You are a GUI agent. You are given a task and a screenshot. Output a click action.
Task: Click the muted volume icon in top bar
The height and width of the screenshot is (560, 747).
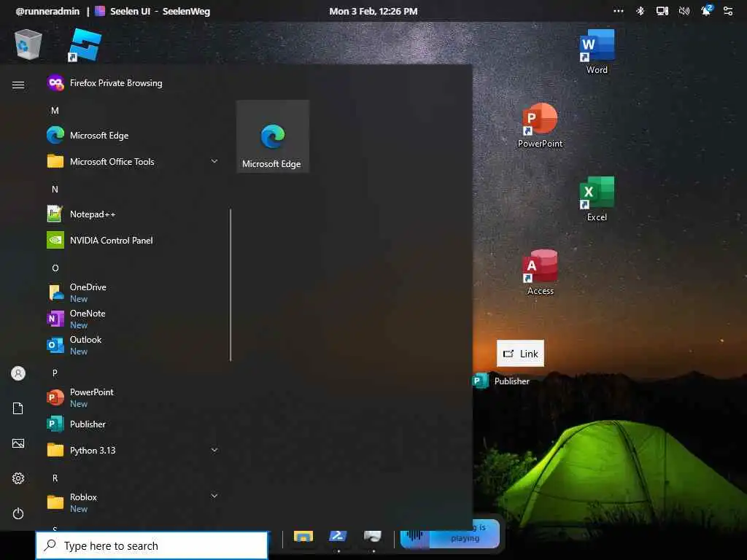tap(684, 11)
